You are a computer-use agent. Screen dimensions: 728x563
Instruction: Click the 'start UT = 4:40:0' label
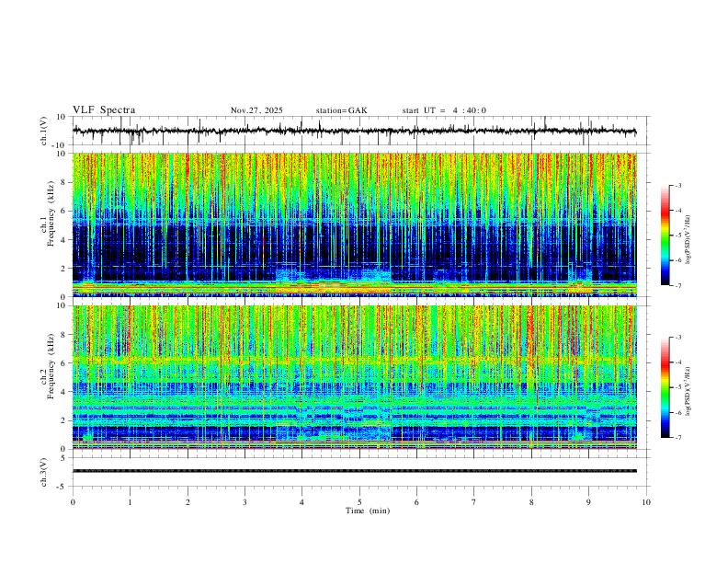tap(444, 110)
